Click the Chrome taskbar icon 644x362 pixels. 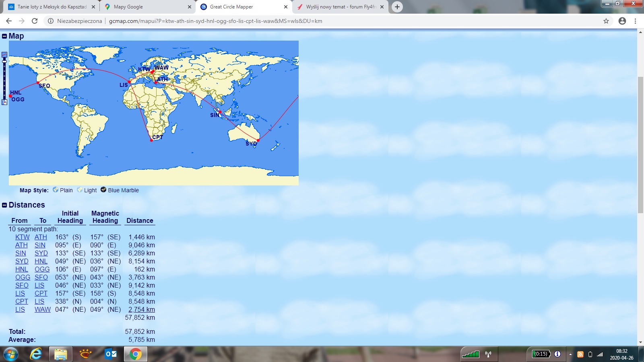coord(136,354)
